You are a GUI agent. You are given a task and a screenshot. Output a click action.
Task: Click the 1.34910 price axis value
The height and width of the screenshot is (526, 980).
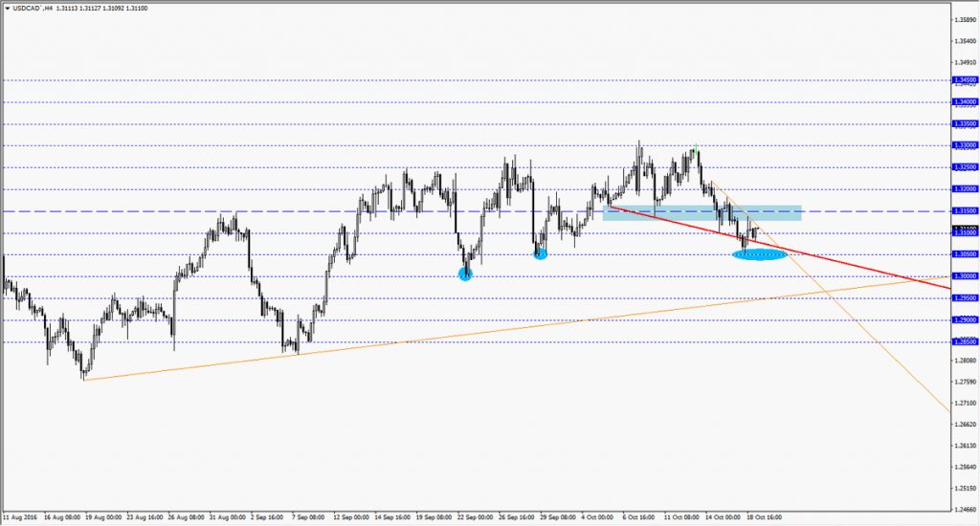pyautogui.click(x=965, y=62)
